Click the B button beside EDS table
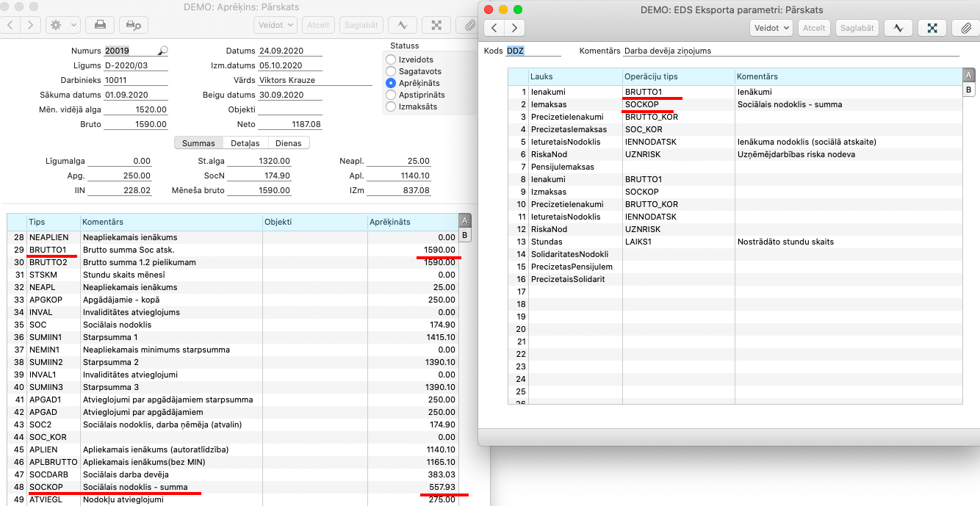Viewport: 980px width, 506px height. pyautogui.click(x=968, y=90)
